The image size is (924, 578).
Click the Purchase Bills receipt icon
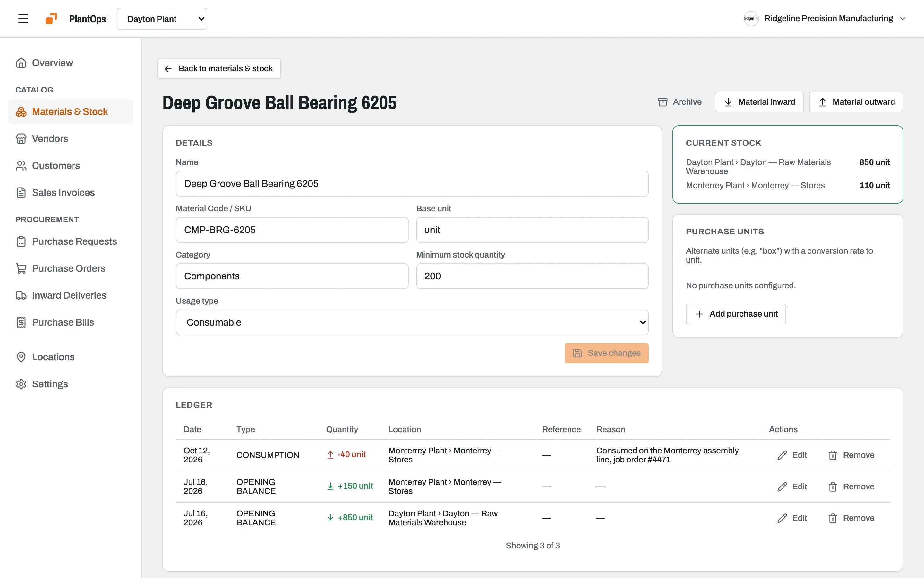click(x=21, y=322)
